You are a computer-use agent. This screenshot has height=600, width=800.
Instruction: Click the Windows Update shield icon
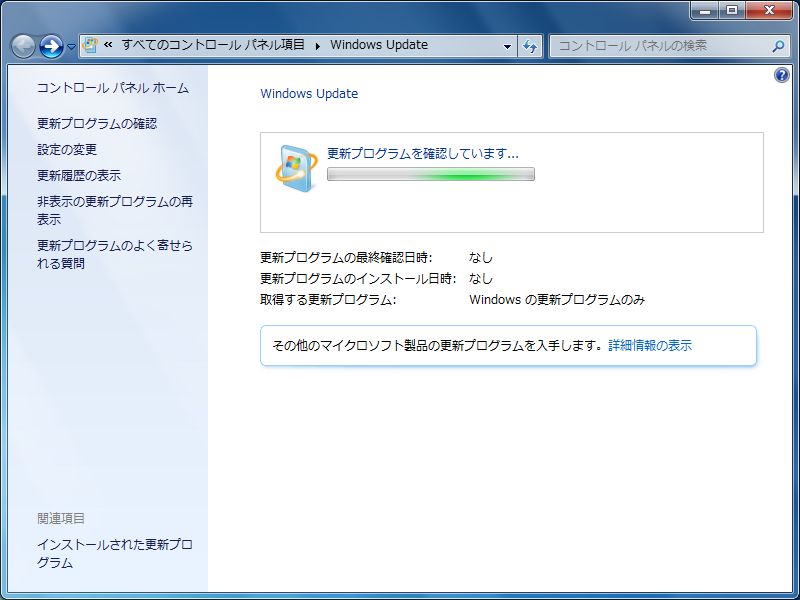[x=296, y=168]
